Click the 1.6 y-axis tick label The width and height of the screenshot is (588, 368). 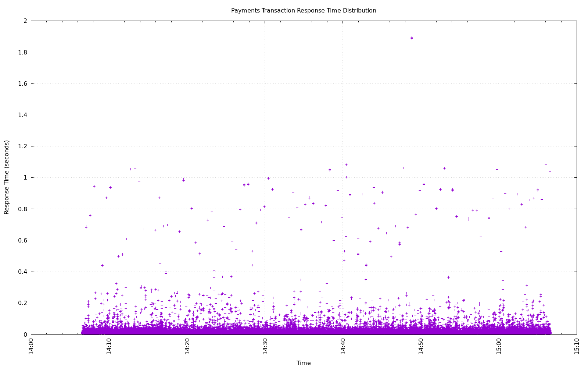point(23,84)
